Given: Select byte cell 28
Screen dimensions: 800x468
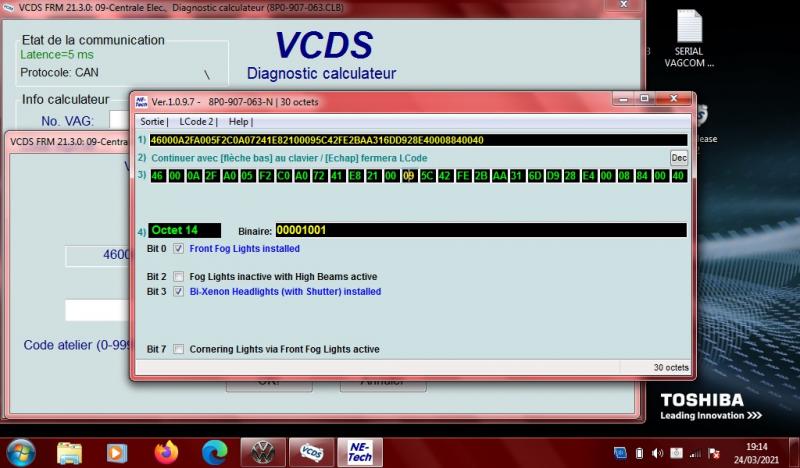Looking at the screenshot, I should (570, 176).
